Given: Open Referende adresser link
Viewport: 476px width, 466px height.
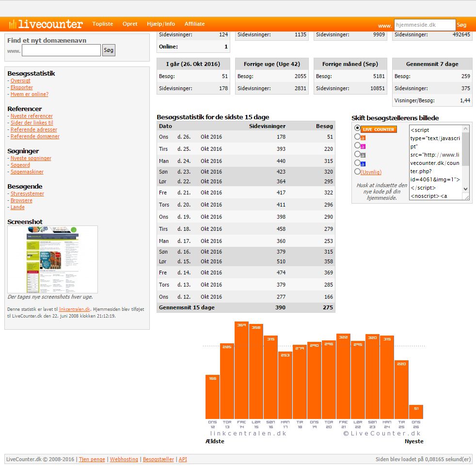Looking at the screenshot, I should (x=34, y=130).
